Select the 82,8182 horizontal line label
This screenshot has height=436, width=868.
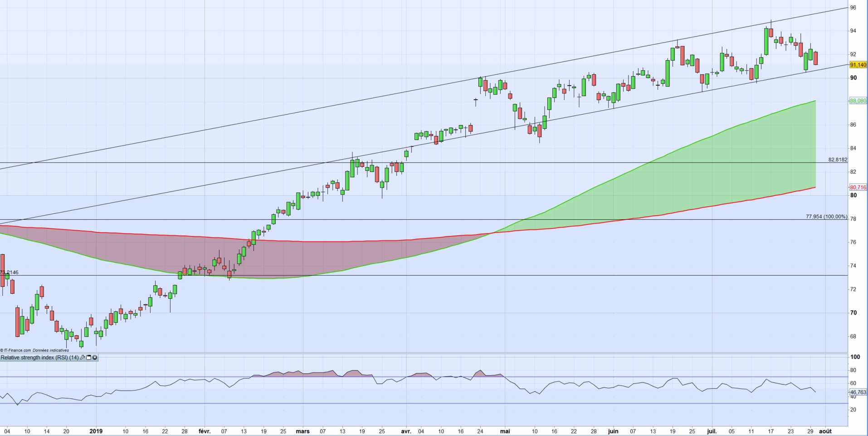tap(838, 160)
